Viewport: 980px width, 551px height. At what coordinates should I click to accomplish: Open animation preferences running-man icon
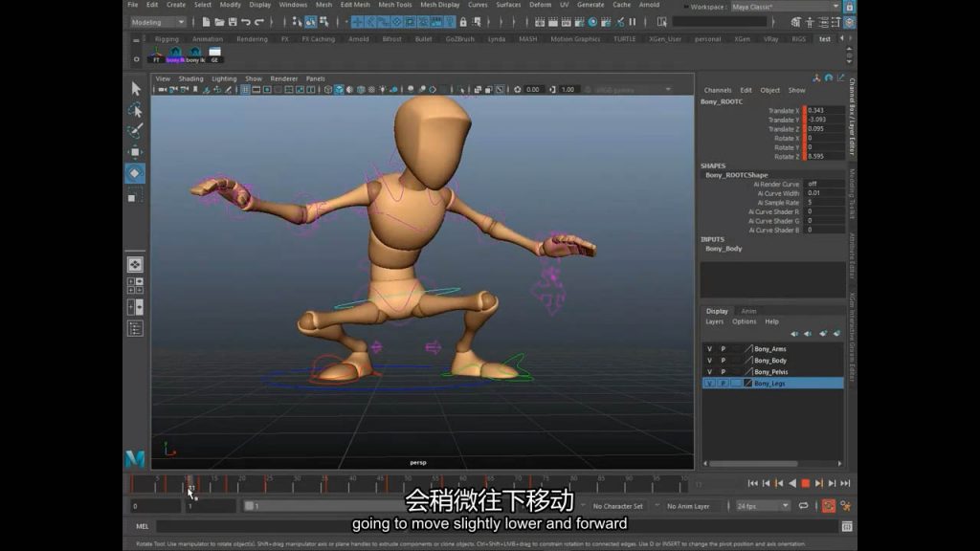846,506
